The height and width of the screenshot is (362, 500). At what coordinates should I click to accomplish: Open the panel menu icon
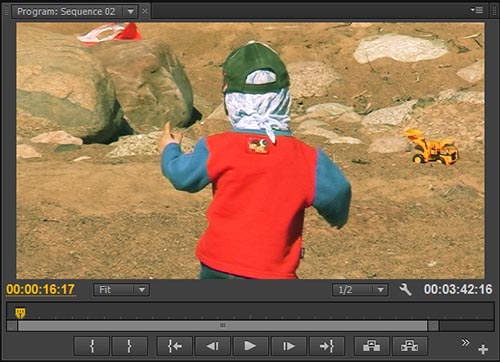pos(477,10)
